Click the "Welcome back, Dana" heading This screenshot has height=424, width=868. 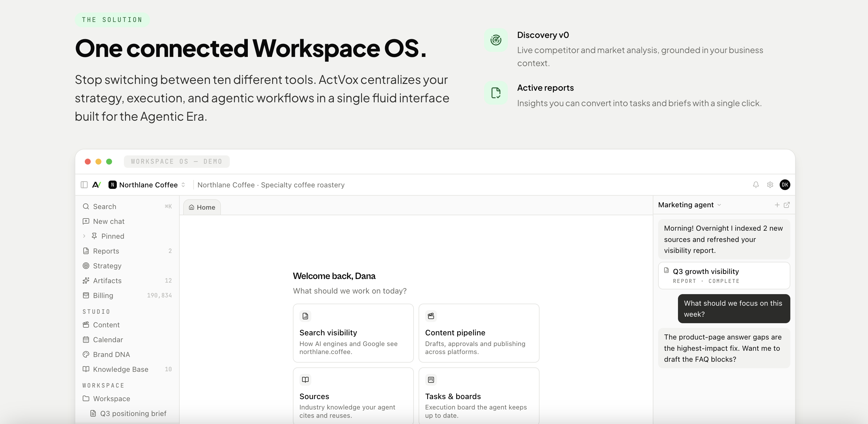point(334,276)
